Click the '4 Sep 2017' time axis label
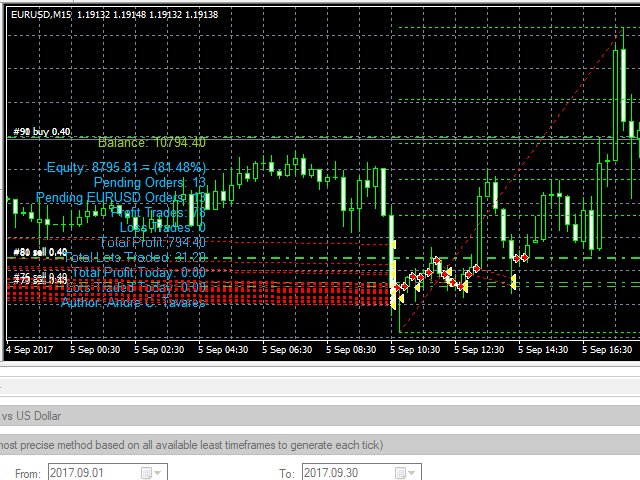This screenshot has height=480, width=640. (x=29, y=350)
